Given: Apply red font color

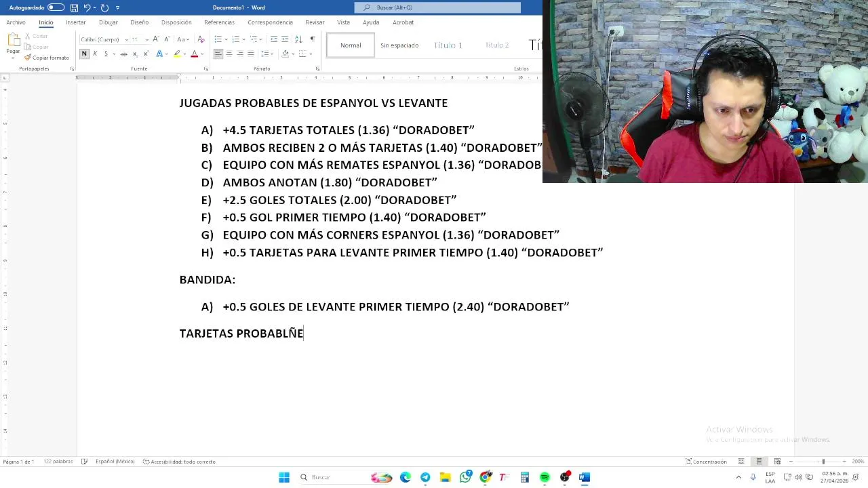Looking at the screenshot, I should pyautogui.click(x=195, y=54).
